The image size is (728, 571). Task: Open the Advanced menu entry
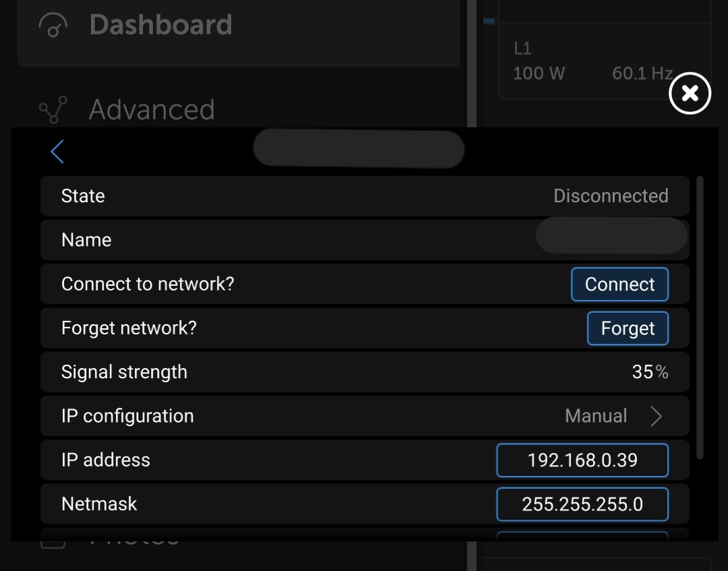pyautogui.click(x=152, y=110)
